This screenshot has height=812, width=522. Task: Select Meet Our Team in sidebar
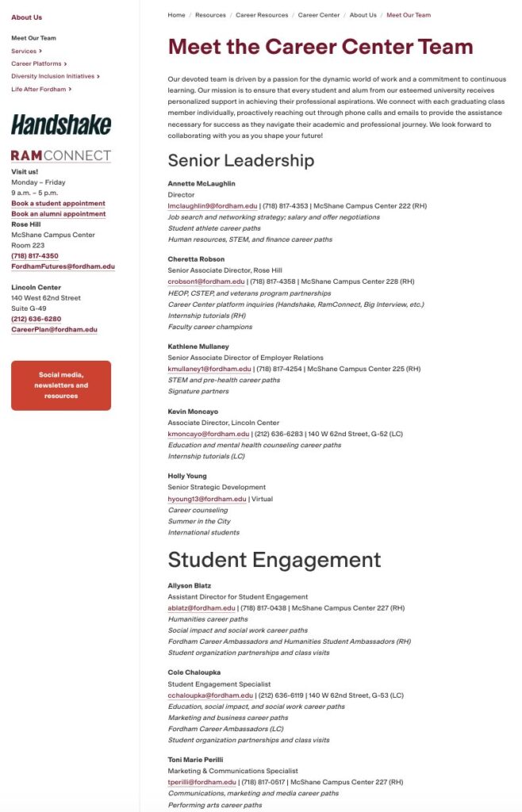click(x=33, y=38)
